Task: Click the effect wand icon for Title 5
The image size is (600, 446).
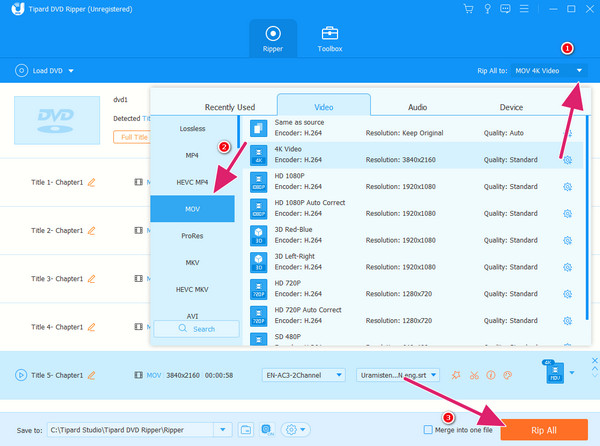Action: (456, 375)
